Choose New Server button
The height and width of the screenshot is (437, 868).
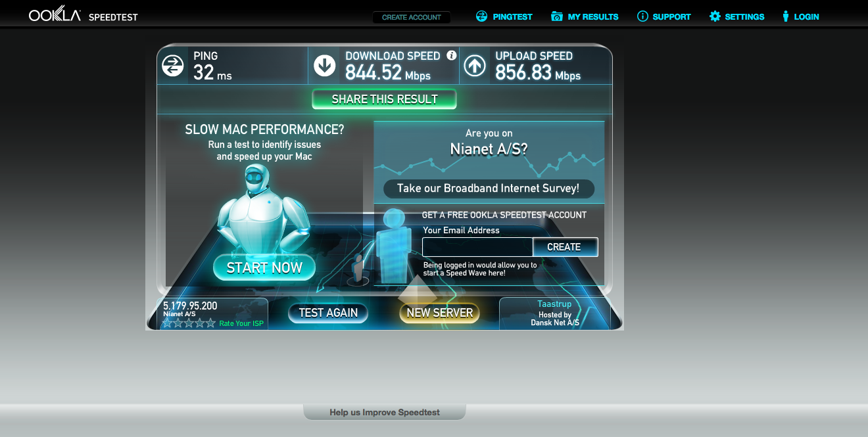coord(439,313)
